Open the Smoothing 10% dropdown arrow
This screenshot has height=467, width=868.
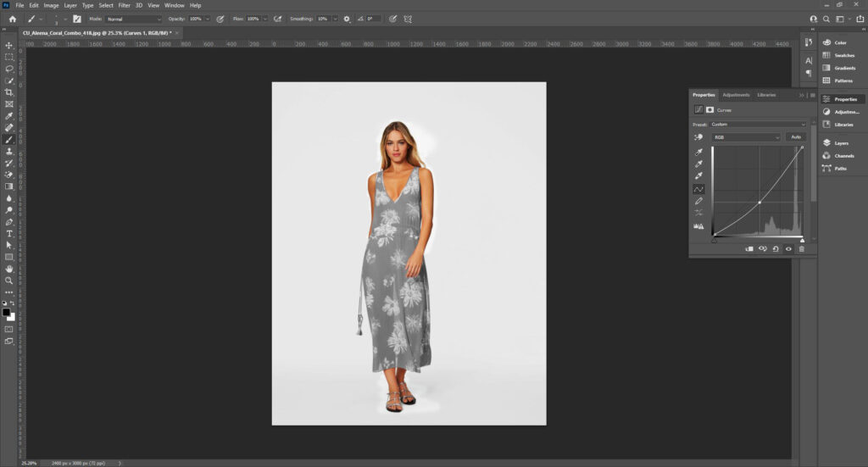[x=335, y=19]
